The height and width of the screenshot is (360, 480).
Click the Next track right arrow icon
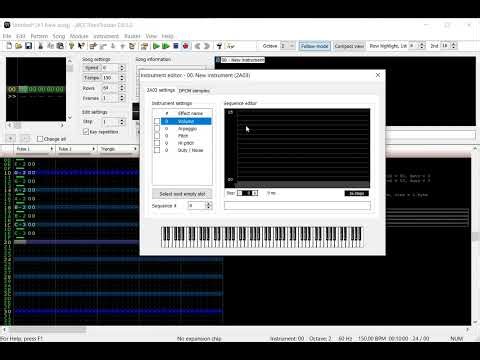click(x=207, y=46)
